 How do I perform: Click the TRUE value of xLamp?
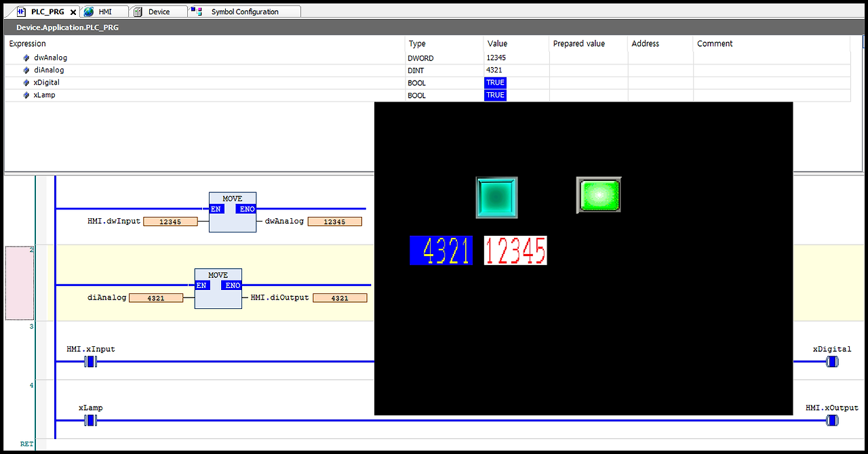coord(495,95)
